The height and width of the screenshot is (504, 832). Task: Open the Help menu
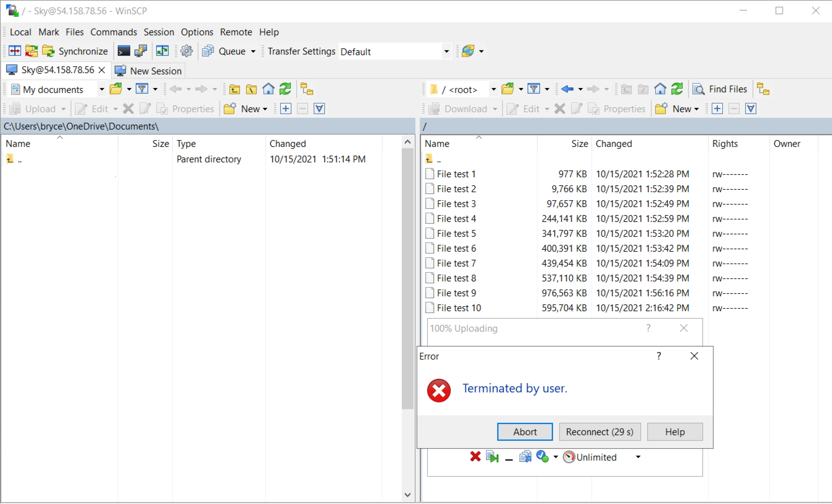(269, 32)
